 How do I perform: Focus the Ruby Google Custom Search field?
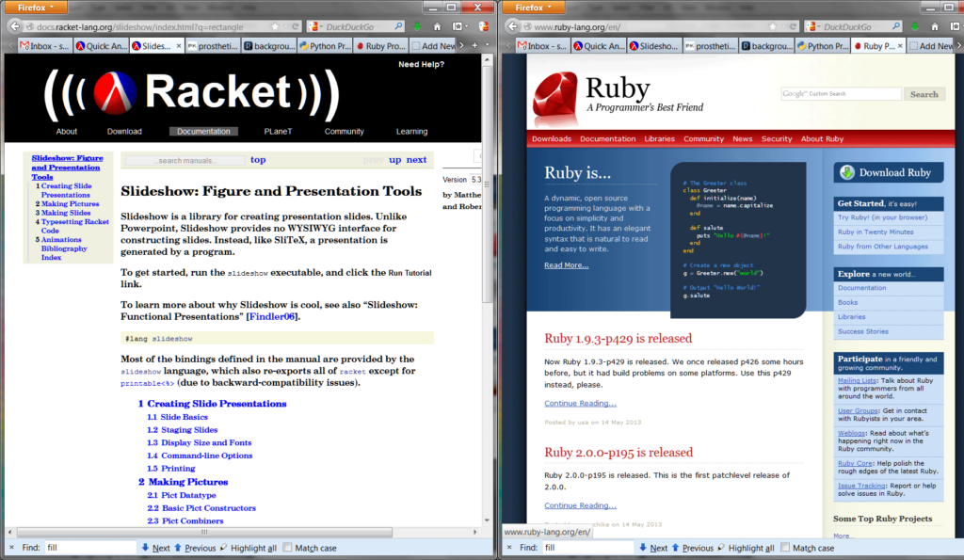(841, 94)
